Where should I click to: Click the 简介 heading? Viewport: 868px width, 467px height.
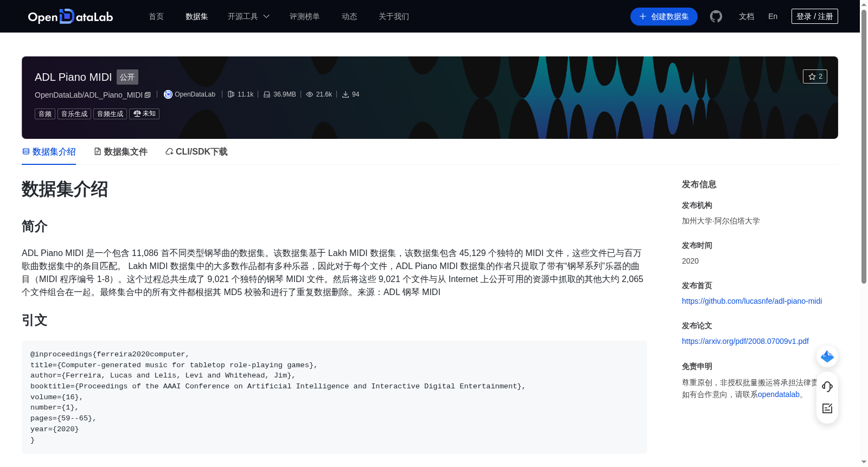35,226
